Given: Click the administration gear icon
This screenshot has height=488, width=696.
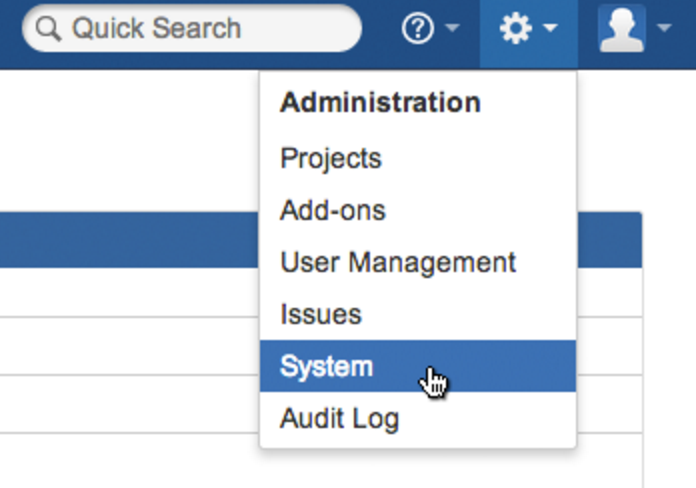Looking at the screenshot, I should pos(515,29).
